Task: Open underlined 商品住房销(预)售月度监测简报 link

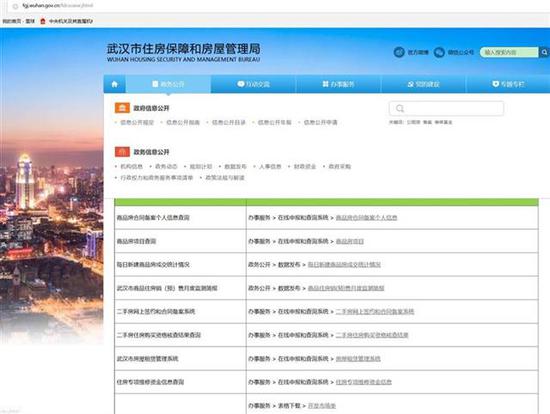Action: (346, 288)
